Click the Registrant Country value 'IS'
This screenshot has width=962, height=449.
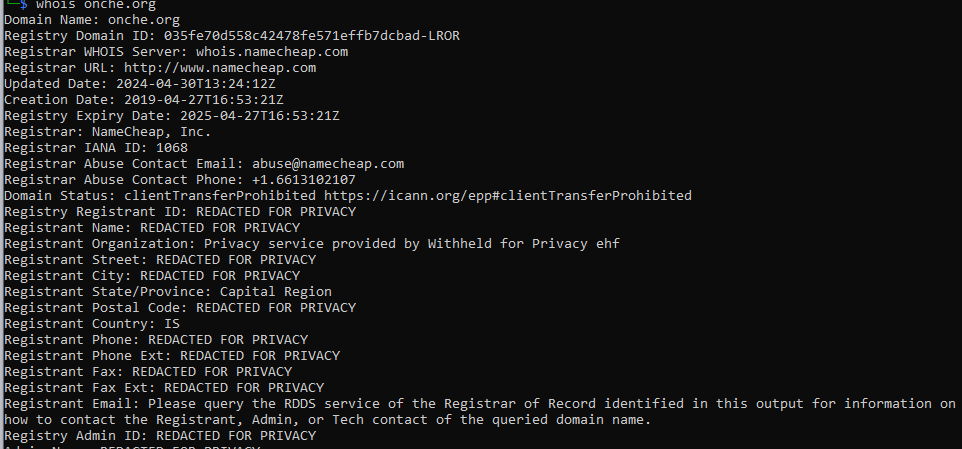[x=172, y=324]
